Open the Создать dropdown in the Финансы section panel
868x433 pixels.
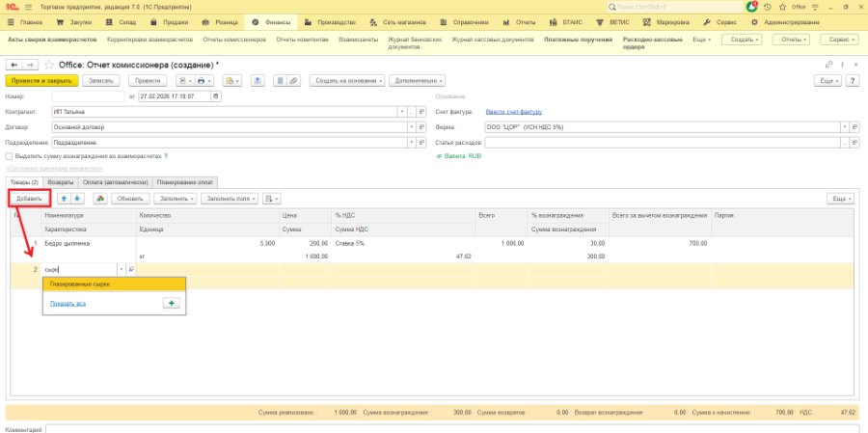point(743,40)
